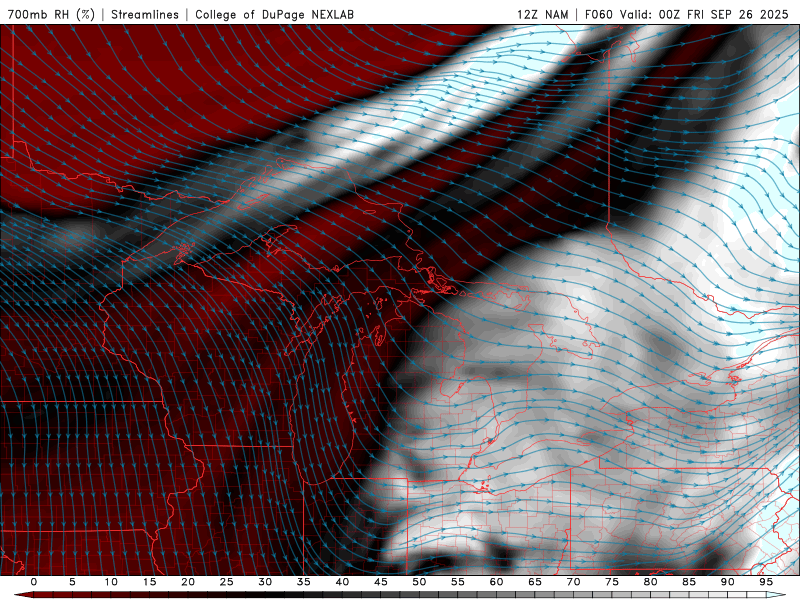Select the 0 value on color scale
Image resolution: width=800 pixels, height=600 pixels.
point(34,582)
